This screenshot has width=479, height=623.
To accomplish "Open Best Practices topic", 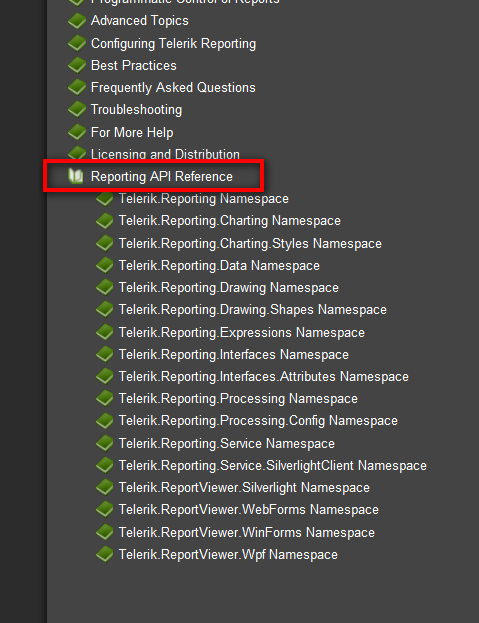I will coord(134,65).
